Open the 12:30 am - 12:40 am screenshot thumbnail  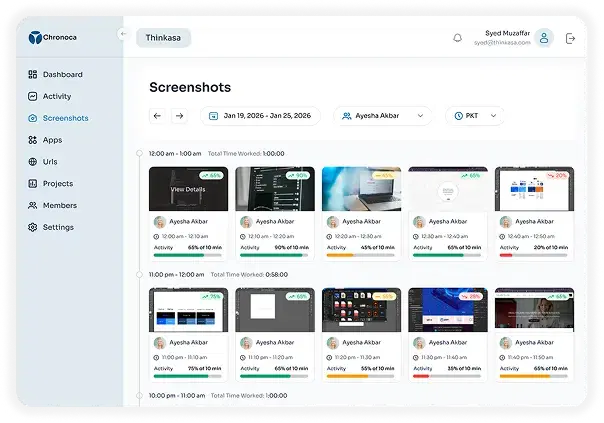(448, 189)
